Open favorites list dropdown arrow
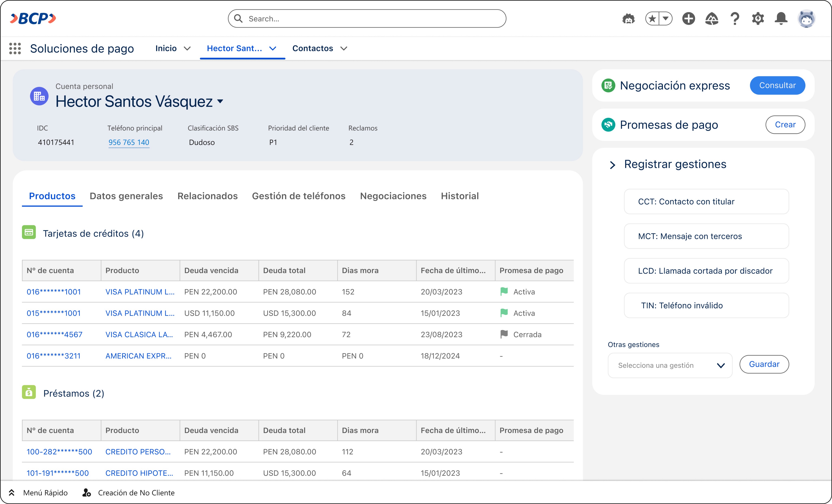This screenshot has height=504, width=832. tap(665, 18)
